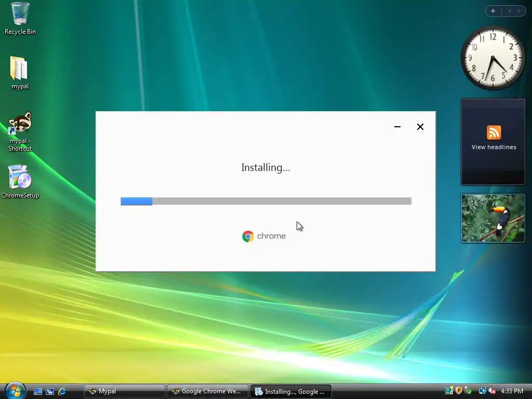This screenshot has width=532, height=399.
Task: Select the mypal folder on desktop
Action: (x=20, y=73)
